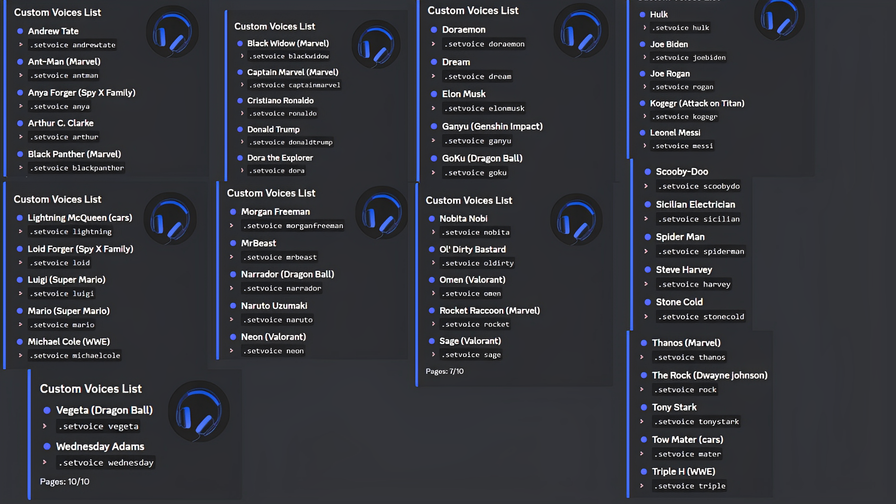Click the '.setvoice oldirty' command
This screenshot has width=896, height=504.
tap(478, 263)
